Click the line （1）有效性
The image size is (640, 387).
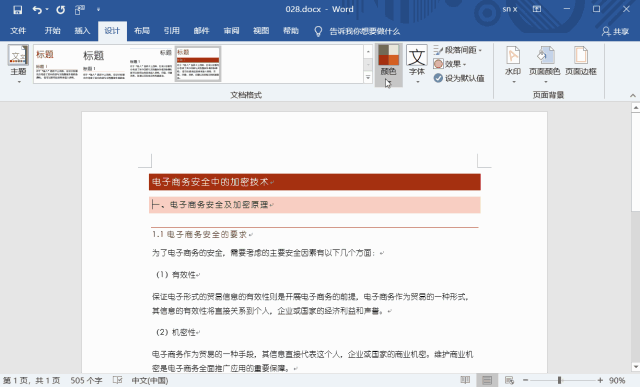(176, 275)
